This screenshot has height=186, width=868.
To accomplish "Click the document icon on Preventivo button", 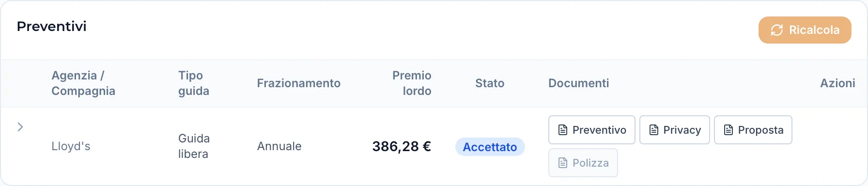I will coord(563,130).
